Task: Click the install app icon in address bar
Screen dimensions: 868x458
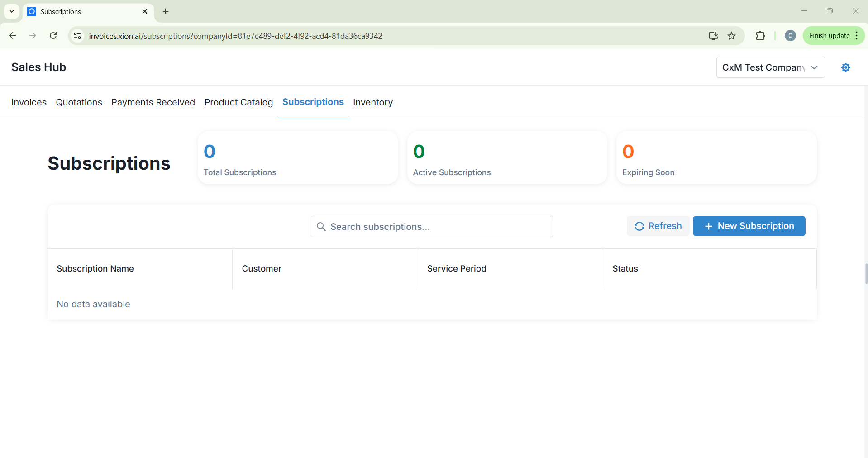Action: 713,36
